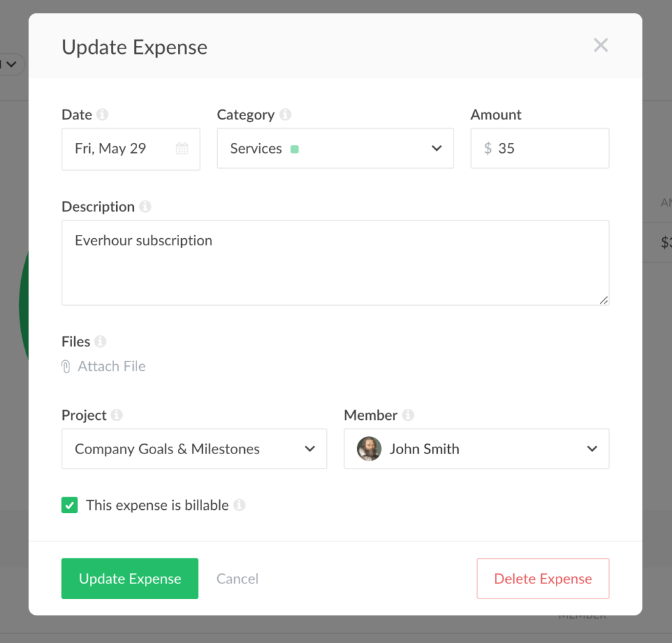Click the info icon next to Files
The width and height of the screenshot is (672, 643).
point(100,341)
